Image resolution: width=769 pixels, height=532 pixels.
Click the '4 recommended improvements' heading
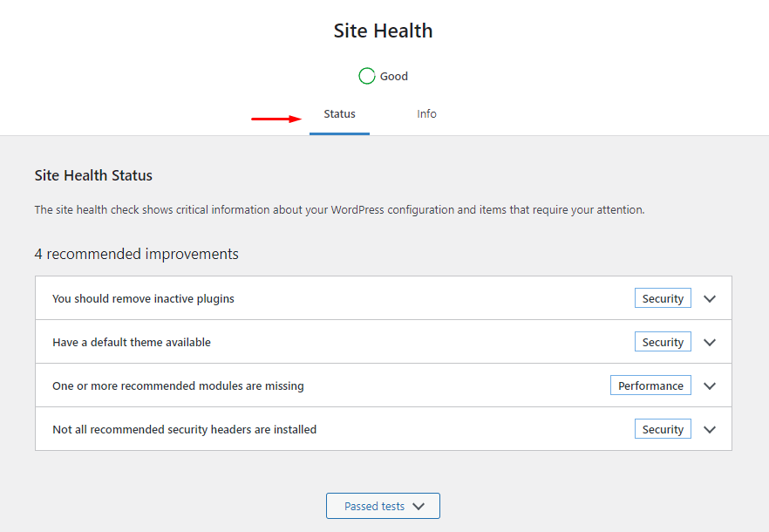pyautogui.click(x=136, y=254)
